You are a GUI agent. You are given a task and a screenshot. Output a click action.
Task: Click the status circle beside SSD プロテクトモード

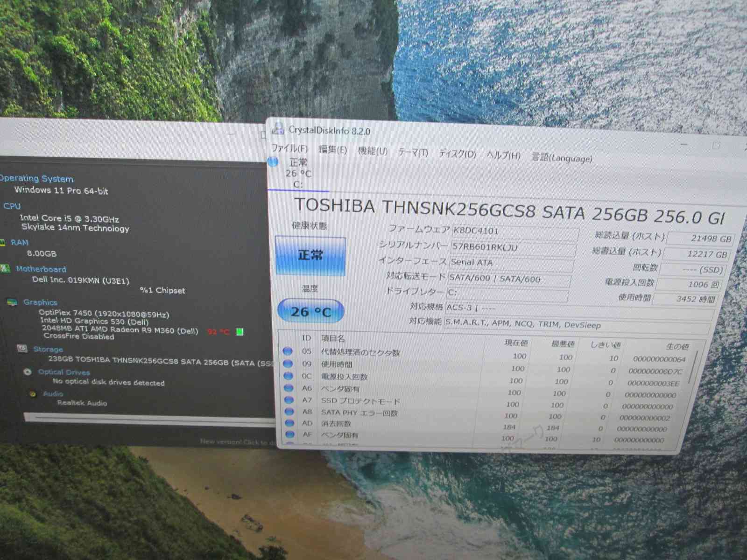pyautogui.click(x=289, y=400)
